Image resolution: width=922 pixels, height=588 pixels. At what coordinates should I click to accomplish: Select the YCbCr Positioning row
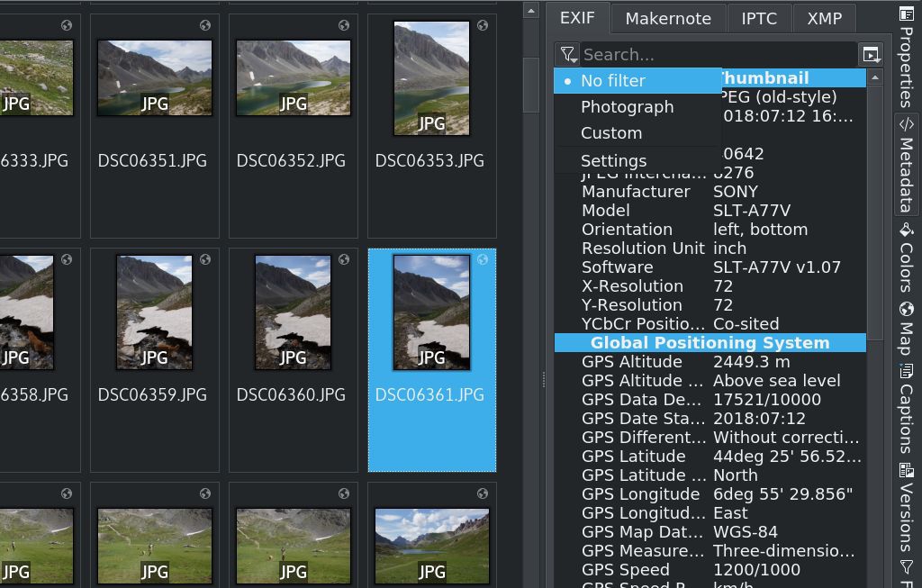(710, 323)
